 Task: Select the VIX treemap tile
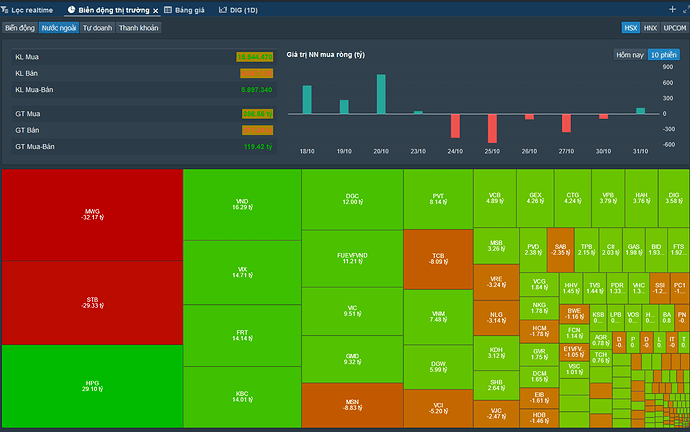point(242,272)
